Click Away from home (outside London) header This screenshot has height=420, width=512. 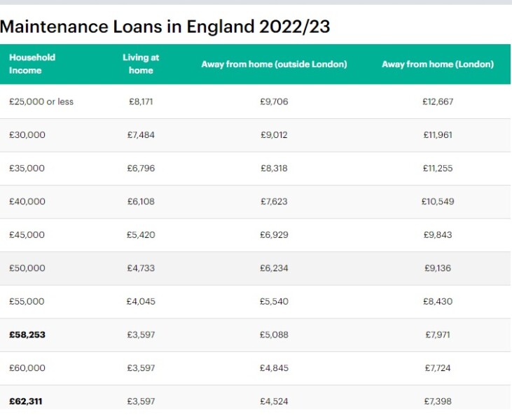click(x=274, y=64)
